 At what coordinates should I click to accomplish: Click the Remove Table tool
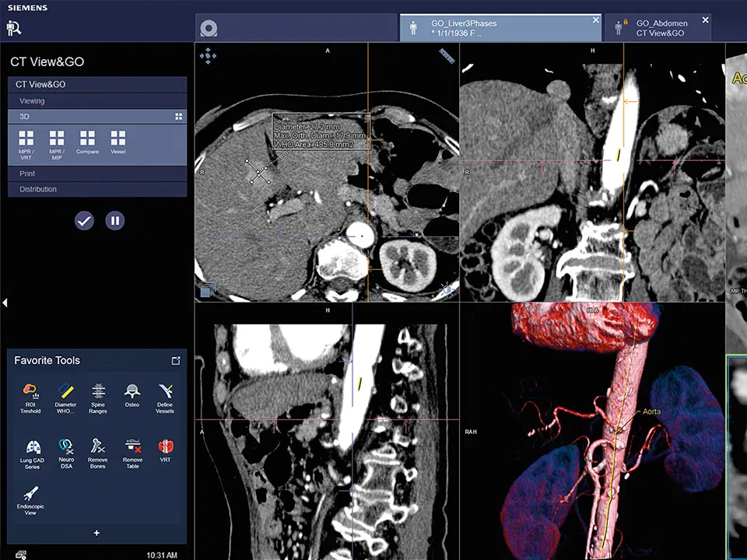pyautogui.click(x=132, y=450)
